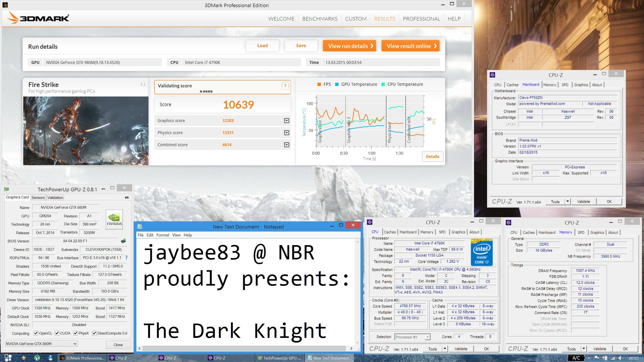Click the Notepad vertical scrollbar down arrow

357,343
